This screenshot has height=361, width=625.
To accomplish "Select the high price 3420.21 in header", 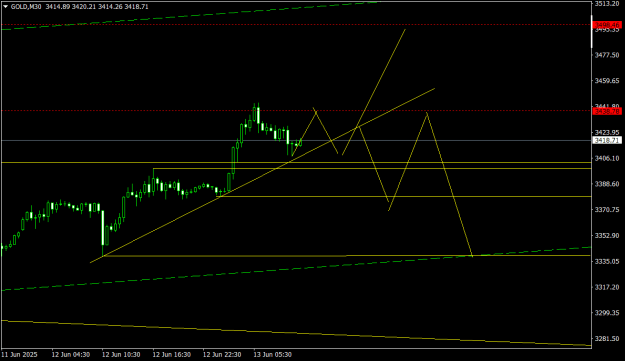I will 84,7.
